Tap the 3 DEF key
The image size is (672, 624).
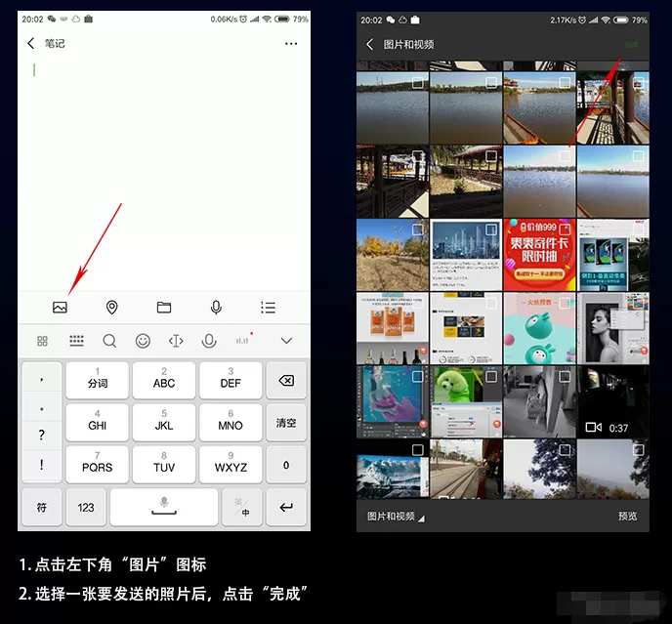pos(231,380)
